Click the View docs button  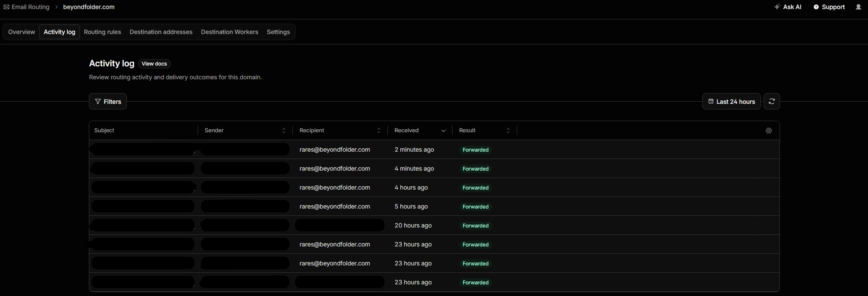pos(154,64)
